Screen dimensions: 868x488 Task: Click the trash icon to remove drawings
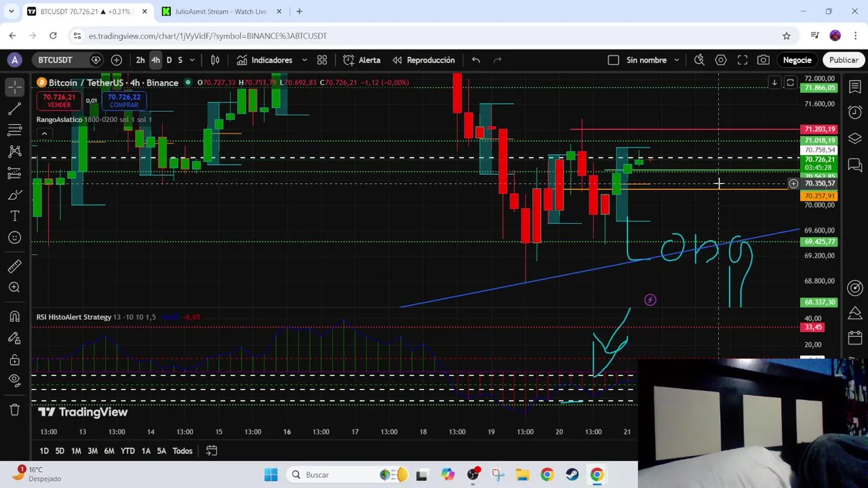[x=15, y=410]
